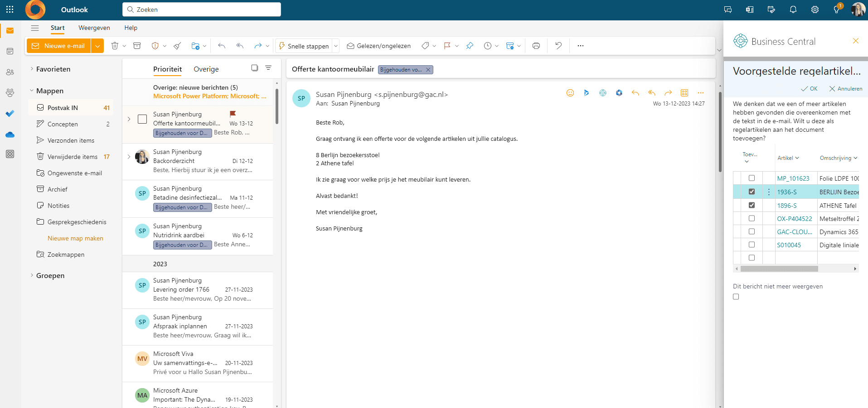Remove the Bijgehouden category tag

pyautogui.click(x=428, y=70)
